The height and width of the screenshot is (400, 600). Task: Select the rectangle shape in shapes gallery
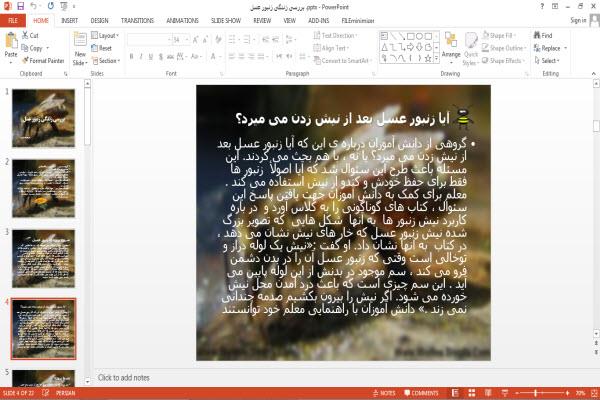411,36
